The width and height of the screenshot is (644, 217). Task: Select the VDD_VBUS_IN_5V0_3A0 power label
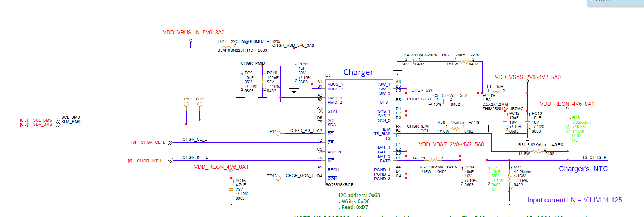194,33
